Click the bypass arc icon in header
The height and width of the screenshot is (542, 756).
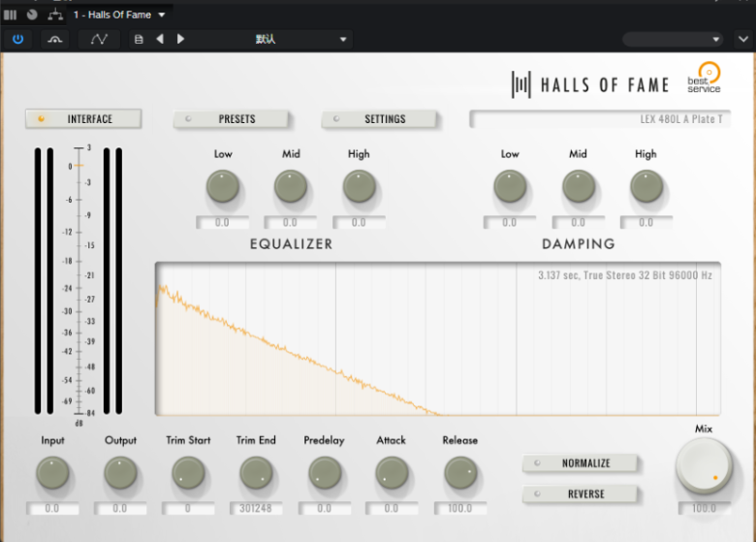pyautogui.click(x=54, y=39)
